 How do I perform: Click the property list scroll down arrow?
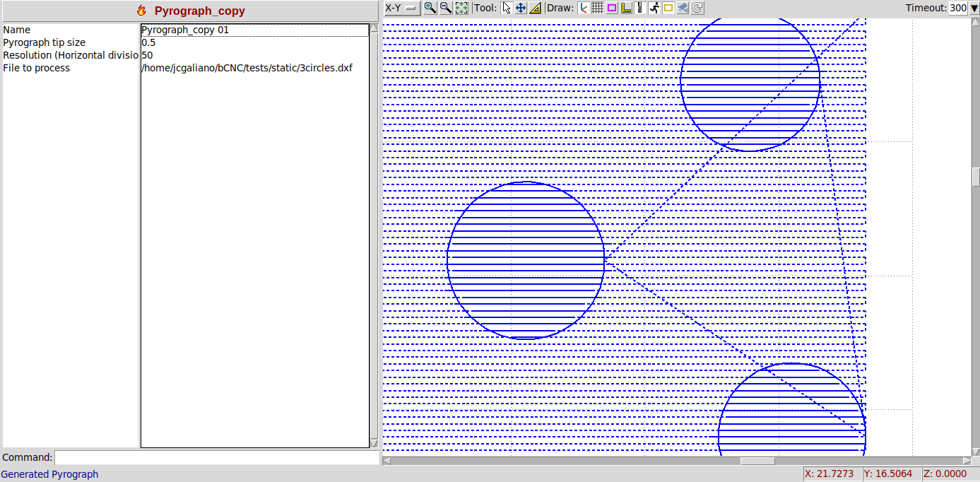pos(374,443)
